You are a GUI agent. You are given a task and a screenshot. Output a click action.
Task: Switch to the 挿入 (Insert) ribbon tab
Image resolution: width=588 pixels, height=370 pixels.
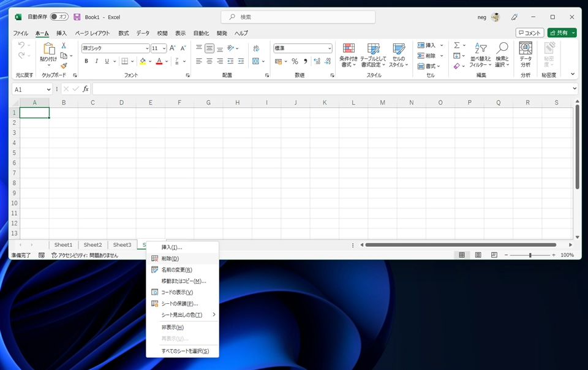[61, 33]
